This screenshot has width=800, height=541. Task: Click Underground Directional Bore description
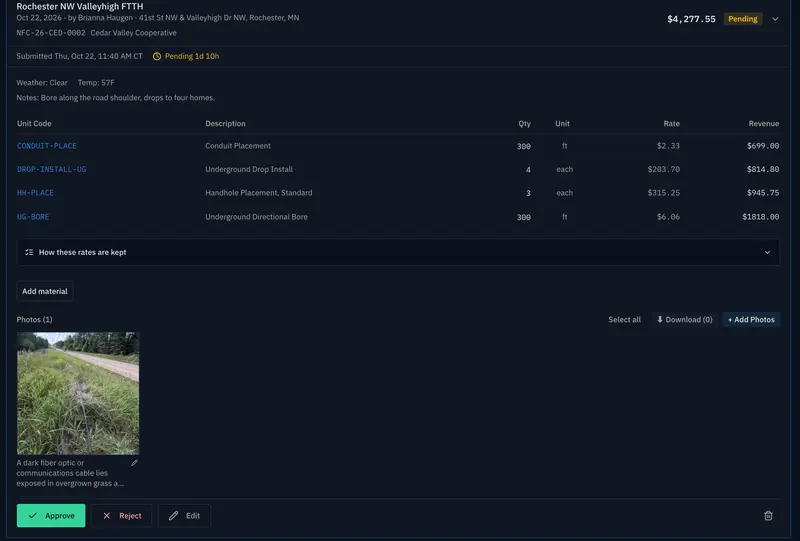[257, 217]
